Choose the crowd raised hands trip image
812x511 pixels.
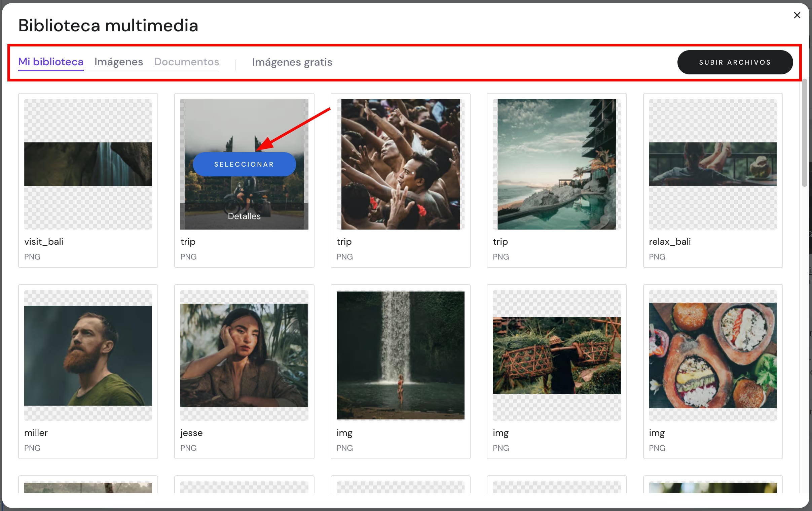(400, 164)
